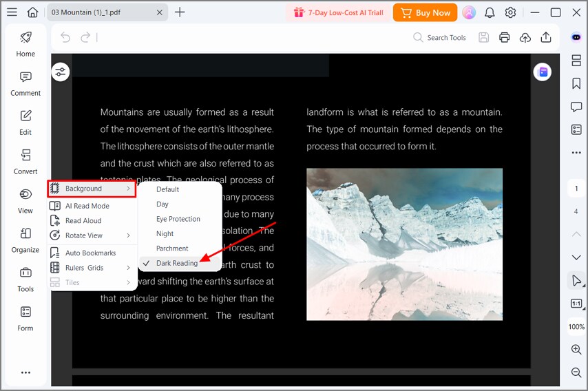Open the Comment sidebar tool
Viewport: 588px width, 391px height.
click(25, 83)
